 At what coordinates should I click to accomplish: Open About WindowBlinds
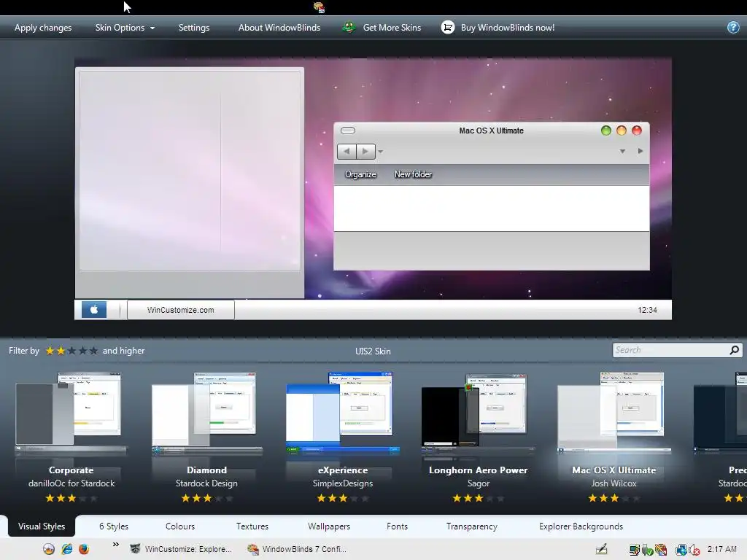279,28
